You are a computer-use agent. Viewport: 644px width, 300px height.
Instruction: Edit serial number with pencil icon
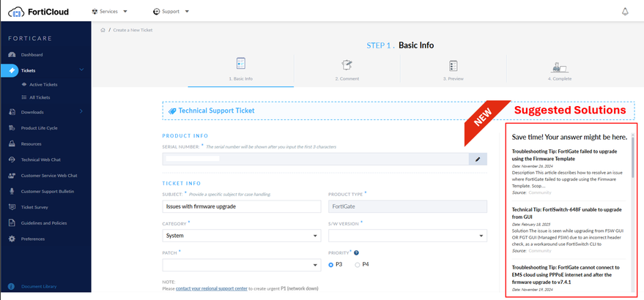coord(478,160)
